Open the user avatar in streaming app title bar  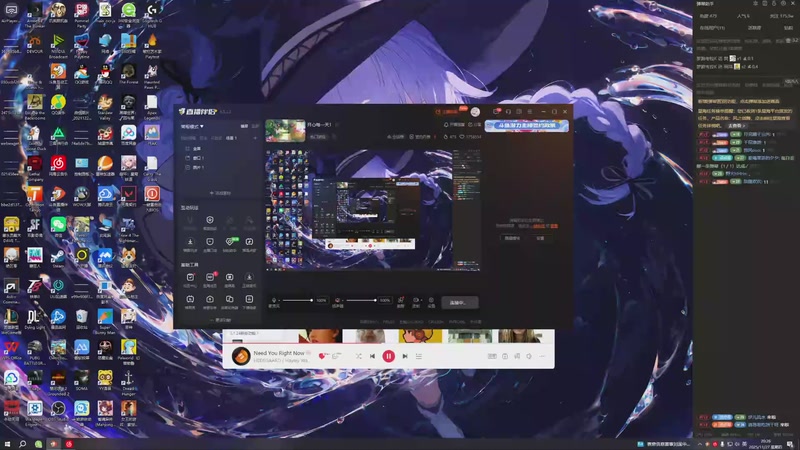pyautogui.click(x=475, y=112)
